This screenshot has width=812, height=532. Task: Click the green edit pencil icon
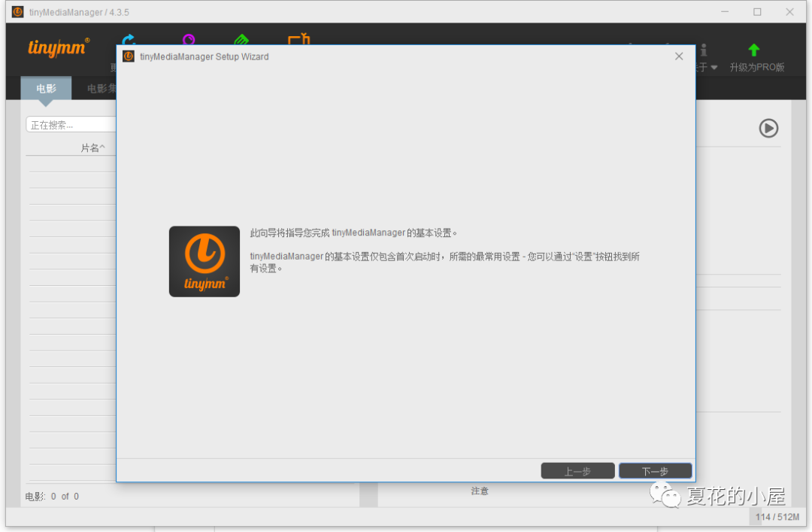pyautogui.click(x=241, y=39)
